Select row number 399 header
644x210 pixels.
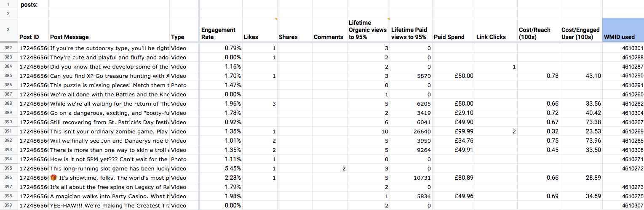(x=9, y=206)
